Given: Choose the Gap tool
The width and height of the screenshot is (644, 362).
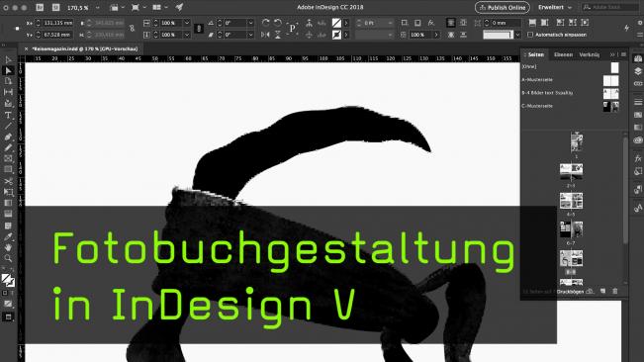Looking at the screenshot, I should pyautogui.click(x=8, y=92).
